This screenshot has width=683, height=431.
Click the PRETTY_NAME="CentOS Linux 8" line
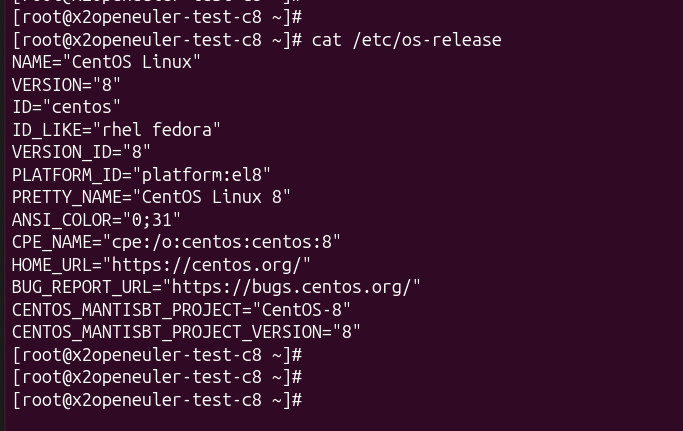pos(151,197)
